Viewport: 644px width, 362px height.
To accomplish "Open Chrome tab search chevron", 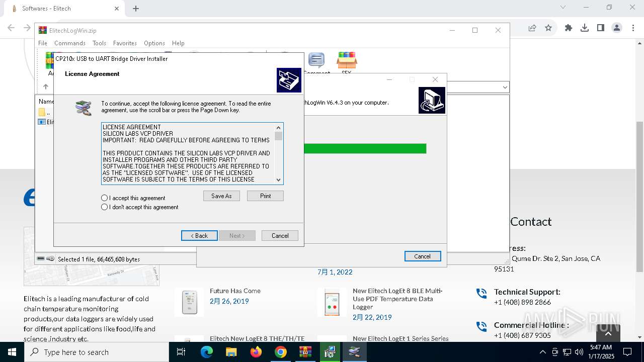I will point(563,7).
